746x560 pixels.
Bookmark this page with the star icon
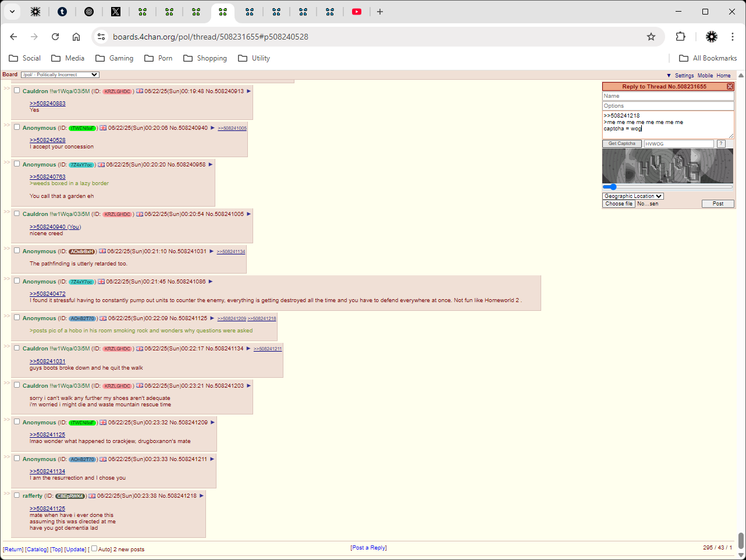[651, 37]
